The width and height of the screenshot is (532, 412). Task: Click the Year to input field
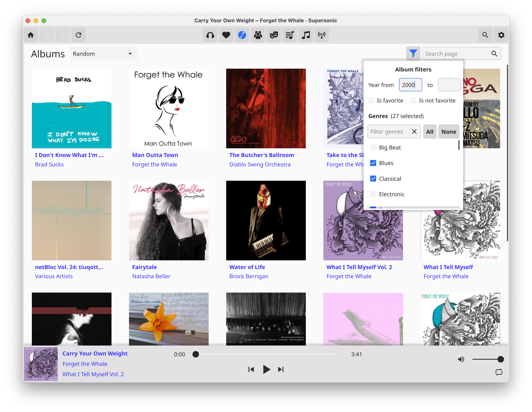449,85
